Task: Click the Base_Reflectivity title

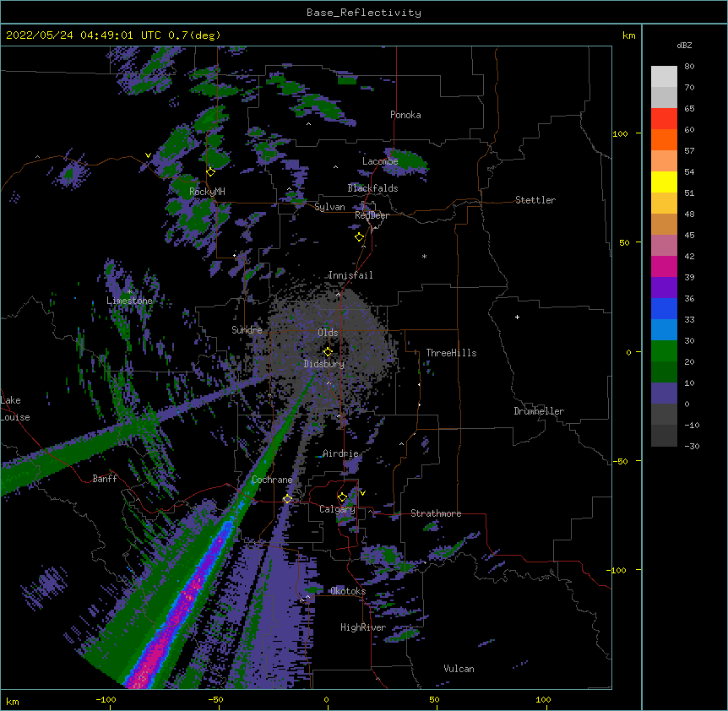Action: point(364,13)
